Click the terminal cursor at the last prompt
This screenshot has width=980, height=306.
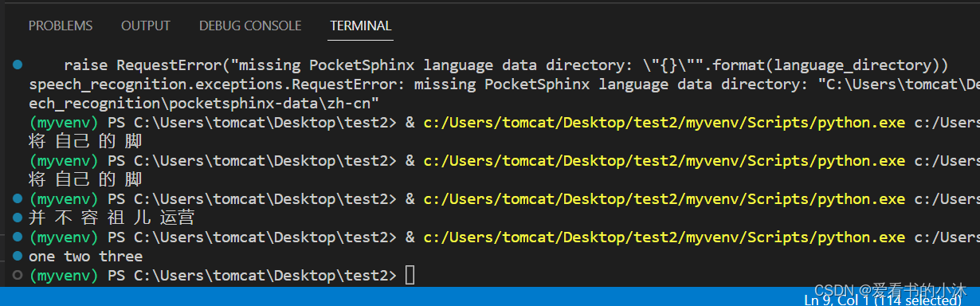coord(410,275)
